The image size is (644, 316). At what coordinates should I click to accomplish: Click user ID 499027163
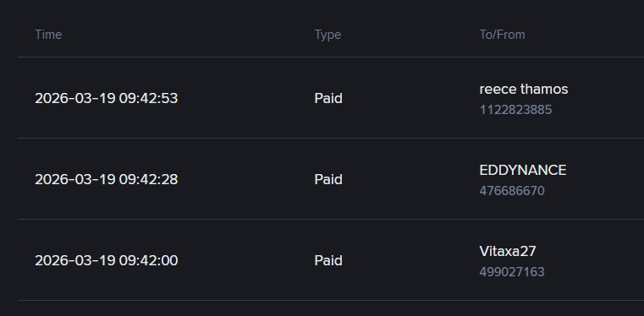[512, 272]
